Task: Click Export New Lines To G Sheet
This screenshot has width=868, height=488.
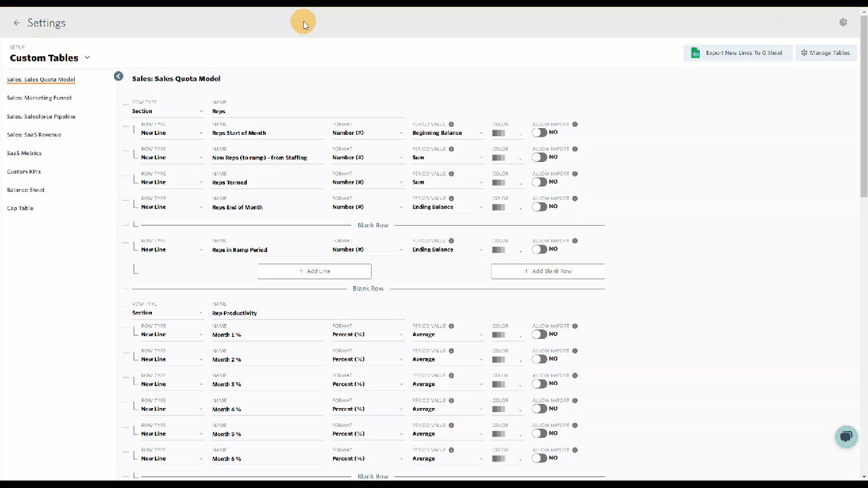Action: pyautogui.click(x=737, y=53)
